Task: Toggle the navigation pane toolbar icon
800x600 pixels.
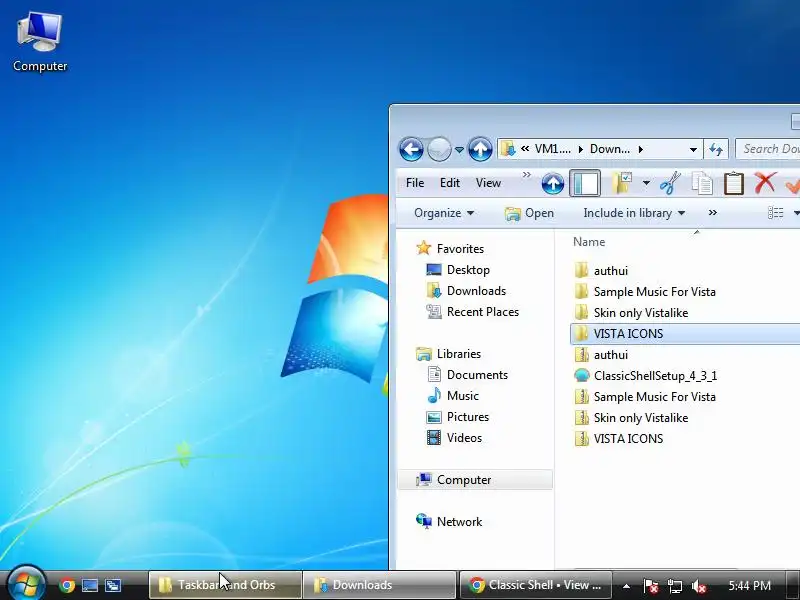Action: point(585,184)
